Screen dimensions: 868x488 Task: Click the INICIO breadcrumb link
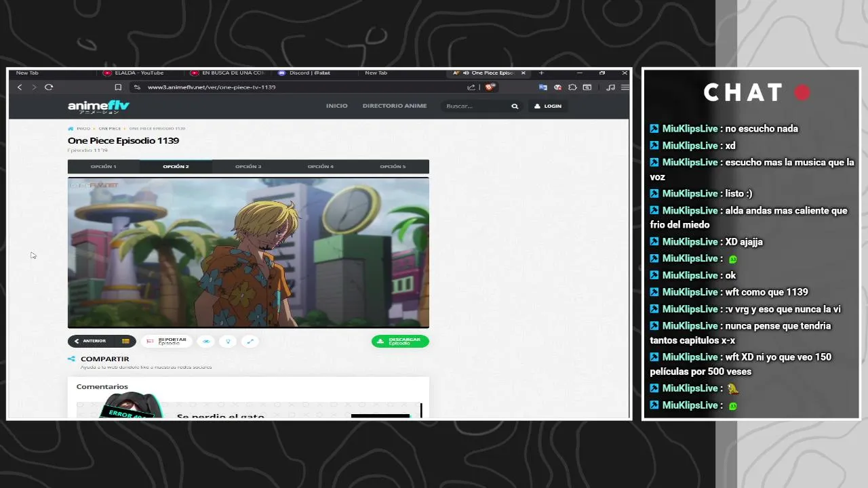pyautogui.click(x=83, y=128)
